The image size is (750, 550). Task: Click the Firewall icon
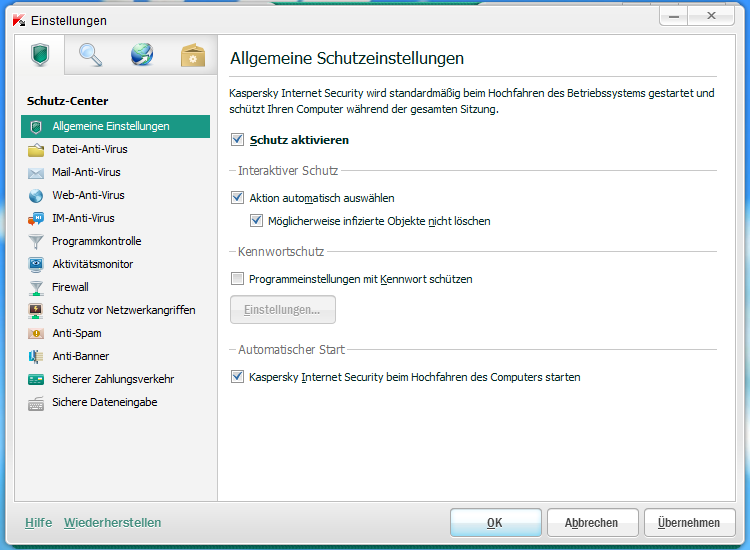pyautogui.click(x=36, y=287)
